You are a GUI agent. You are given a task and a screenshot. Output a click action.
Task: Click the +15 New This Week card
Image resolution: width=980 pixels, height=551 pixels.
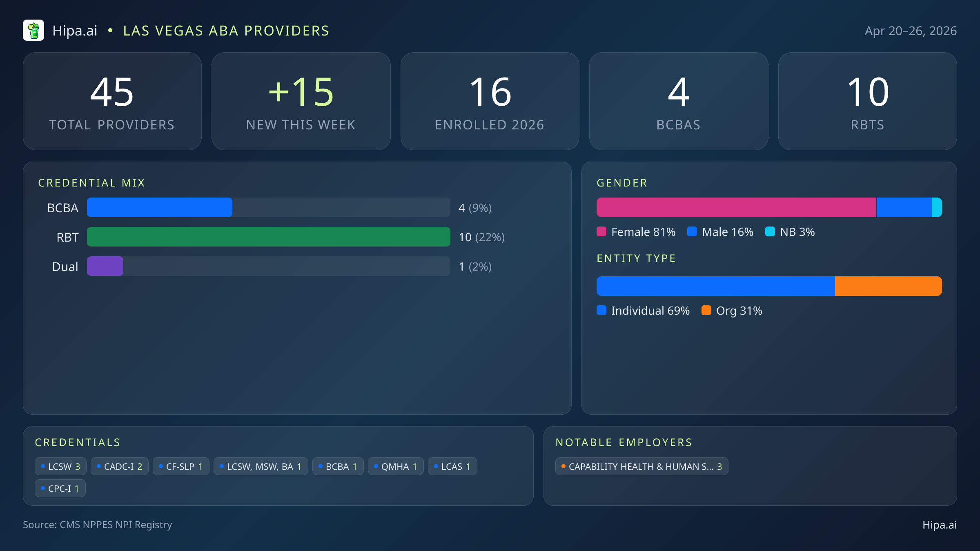click(301, 101)
